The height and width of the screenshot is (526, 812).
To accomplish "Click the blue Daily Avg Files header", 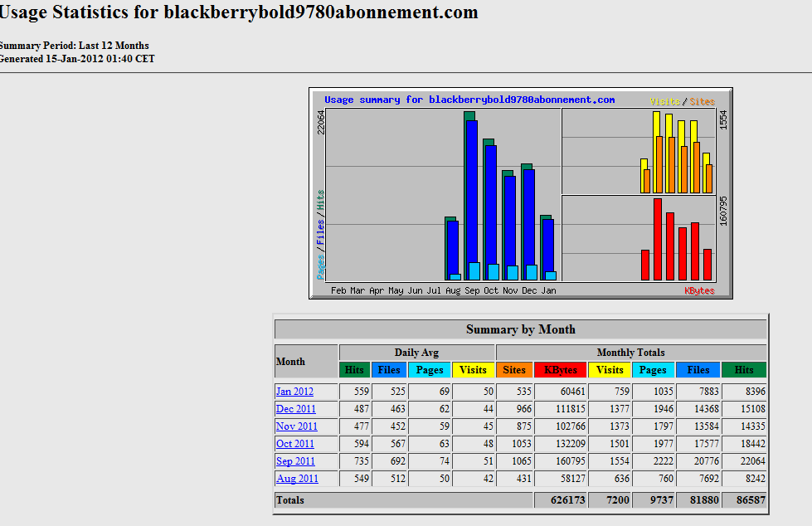I will point(389,369).
